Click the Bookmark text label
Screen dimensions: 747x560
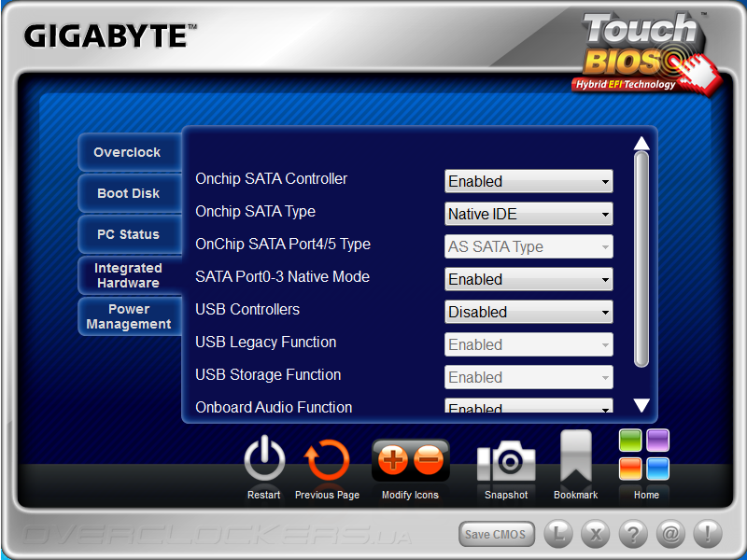coord(575,495)
